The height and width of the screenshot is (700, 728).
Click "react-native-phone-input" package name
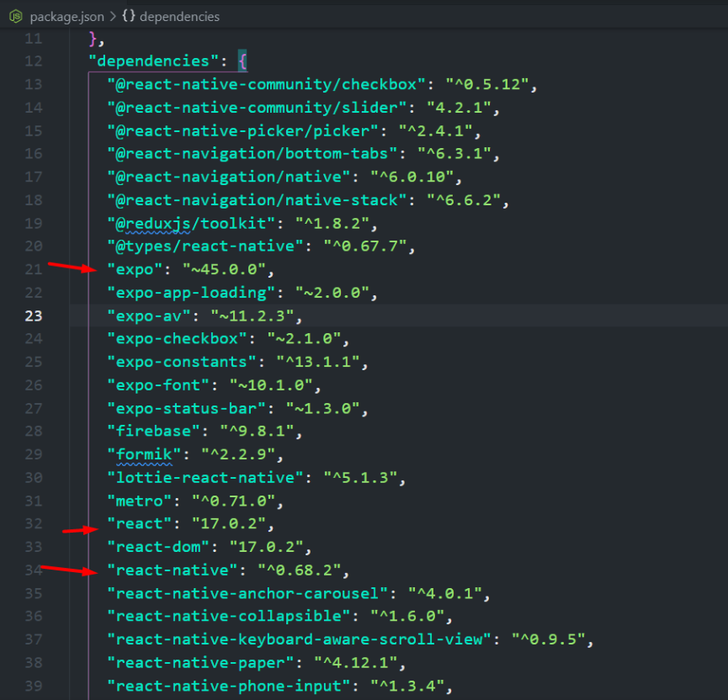click(x=229, y=686)
